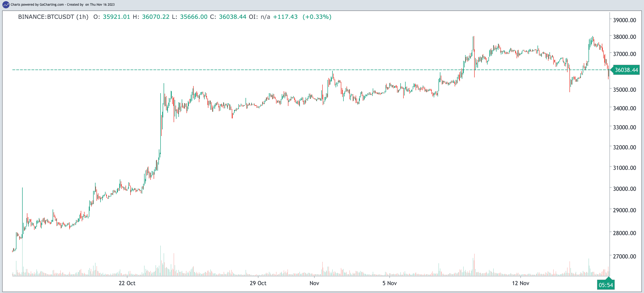Click the +0.33% change percentage
644x293 pixels.
317,17
